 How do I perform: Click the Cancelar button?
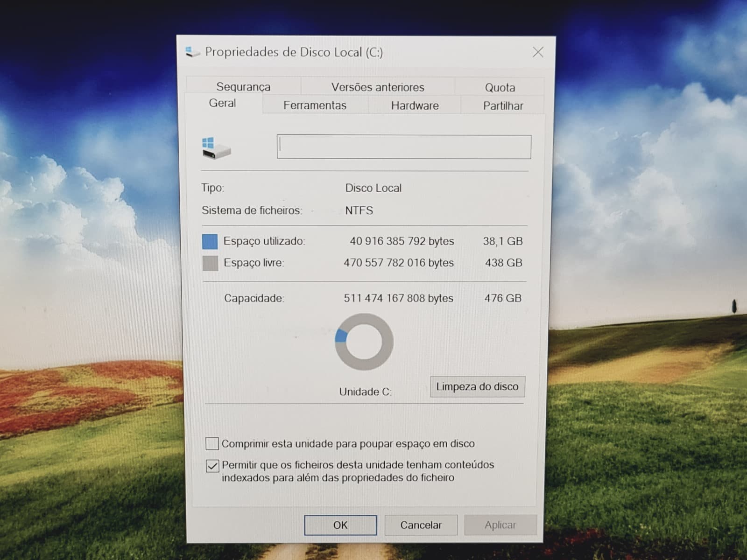click(421, 525)
